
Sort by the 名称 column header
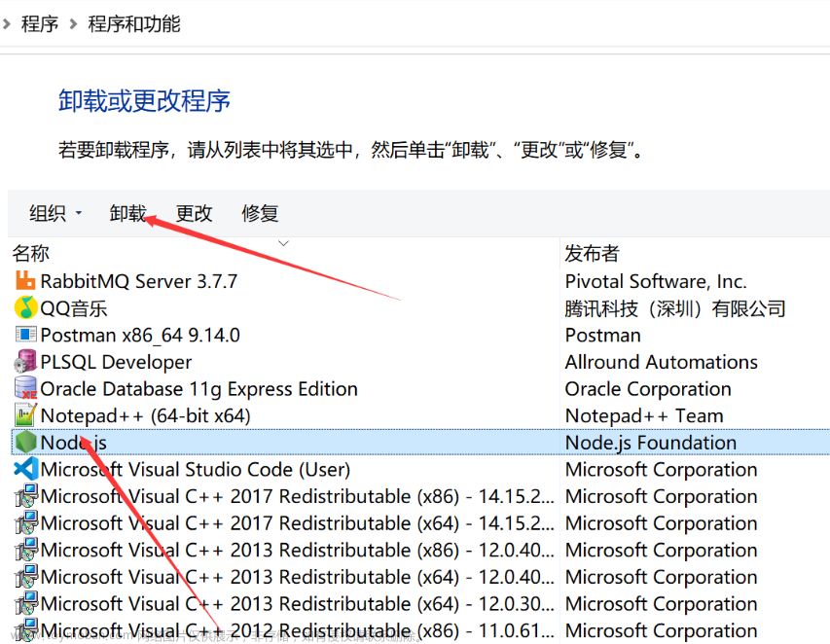coord(31,254)
